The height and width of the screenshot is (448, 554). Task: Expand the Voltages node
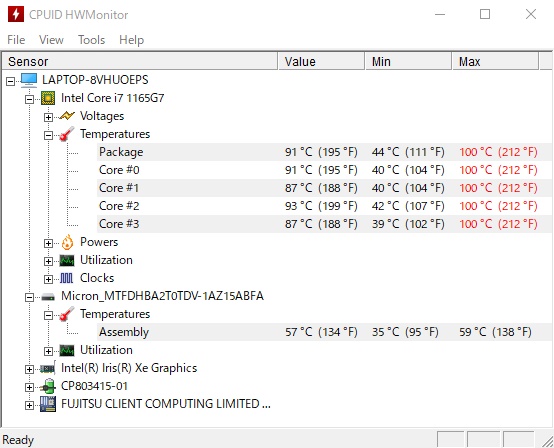(48, 117)
